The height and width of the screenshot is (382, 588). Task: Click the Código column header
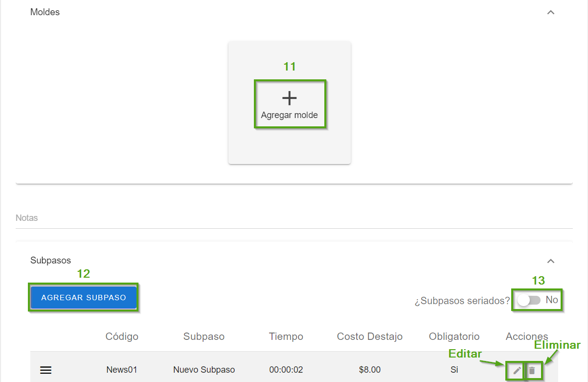(122, 336)
